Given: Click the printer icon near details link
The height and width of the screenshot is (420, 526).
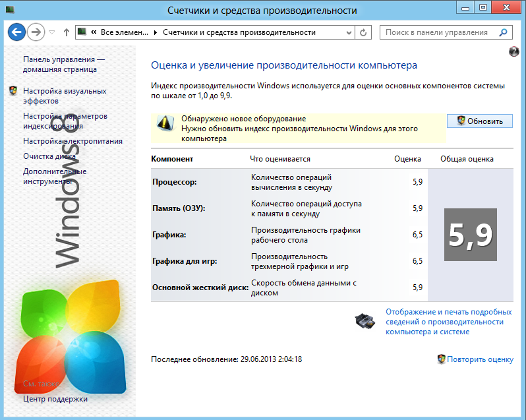Looking at the screenshot, I should (x=365, y=321).
